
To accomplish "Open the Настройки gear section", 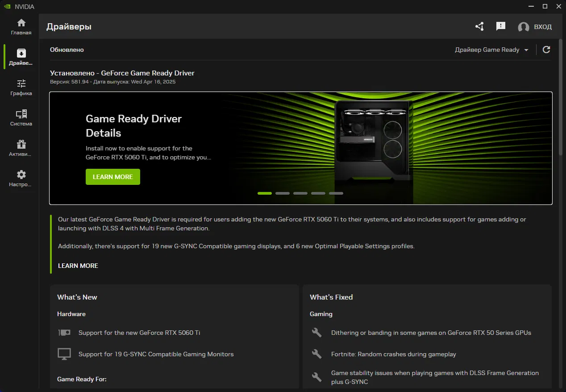I will 21,179.
